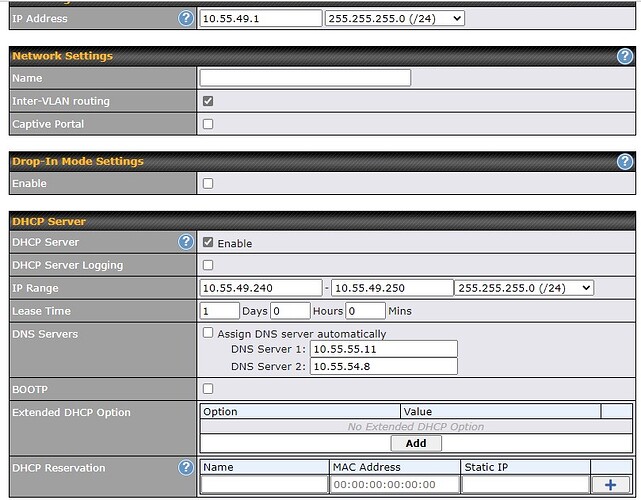641x500 pixels.
Task: Turn on DHCP Server Logging
Action: tap(208, 265)
